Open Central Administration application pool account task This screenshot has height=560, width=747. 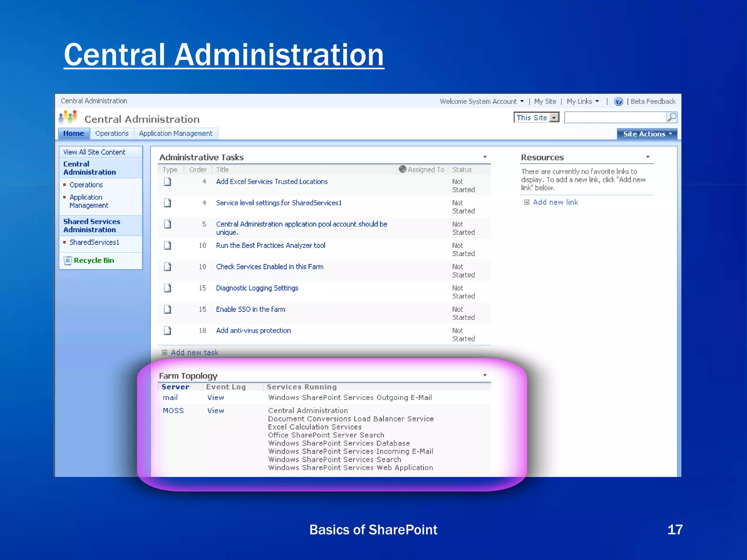click(302, 228)
